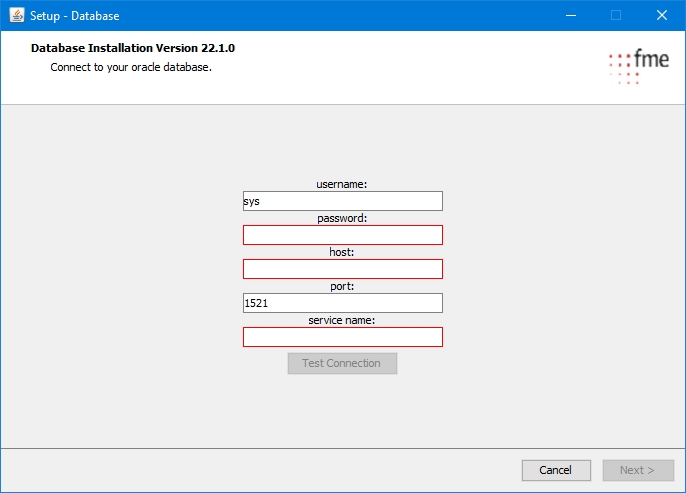Screen dimensions: 686x493
Task: Focus the service name text box
Action: click(342, 337)
